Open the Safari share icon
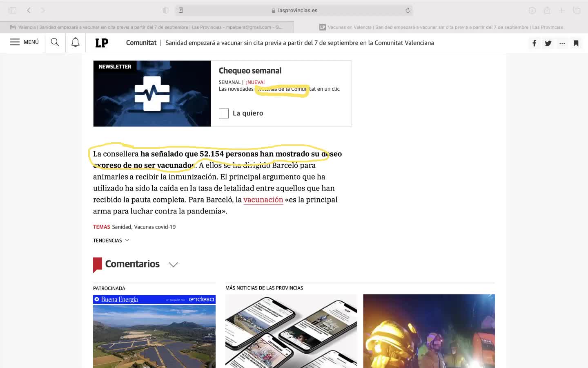This screenshot has height=368, width=588. tap(547, 10)
